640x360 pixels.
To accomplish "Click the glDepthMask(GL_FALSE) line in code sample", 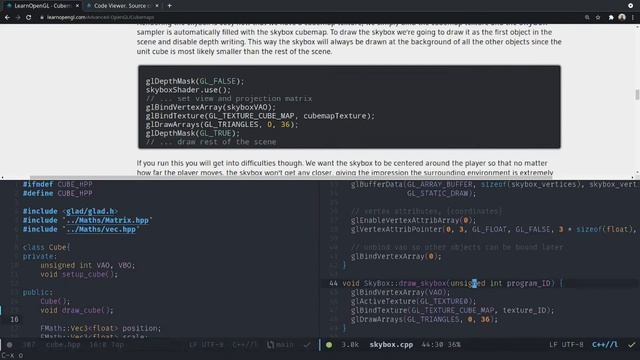I will 195,81.
